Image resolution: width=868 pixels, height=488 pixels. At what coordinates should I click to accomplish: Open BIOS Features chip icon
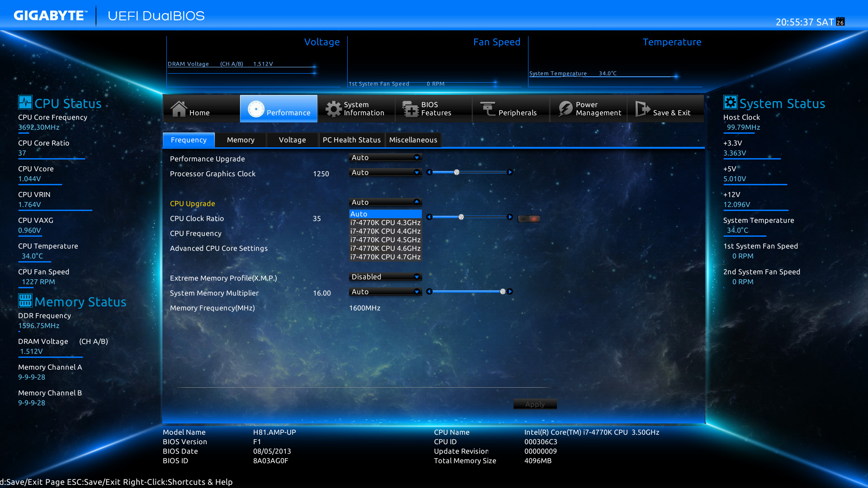tap(410, 109)
